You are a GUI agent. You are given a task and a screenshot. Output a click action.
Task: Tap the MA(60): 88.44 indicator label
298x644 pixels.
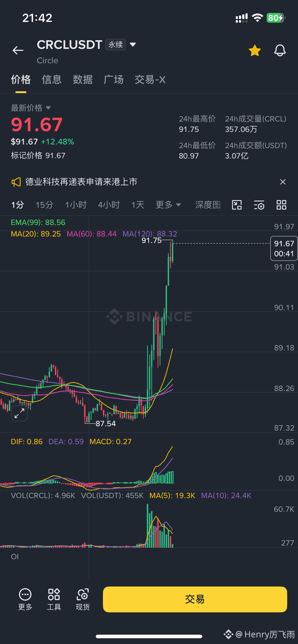(92, 234)
